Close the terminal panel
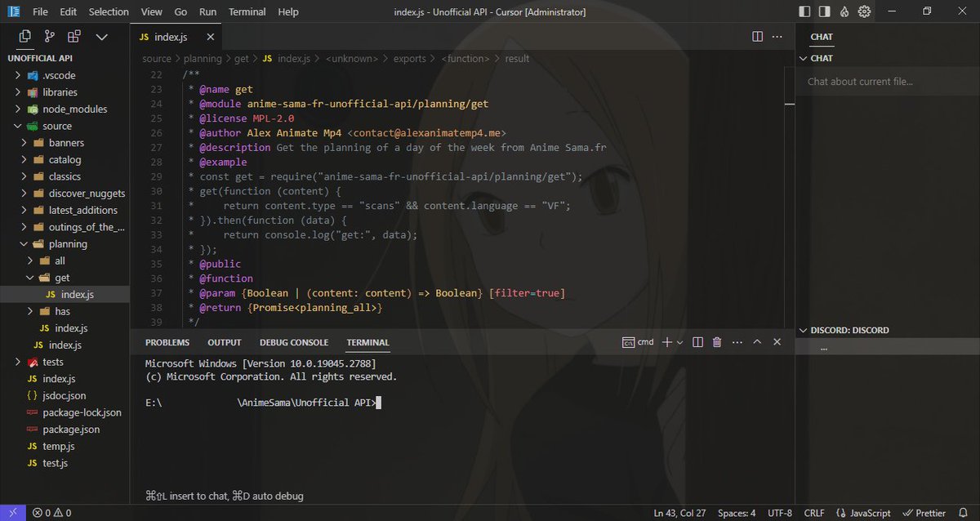This screenshot has height=521, width=980. [777, 342]
